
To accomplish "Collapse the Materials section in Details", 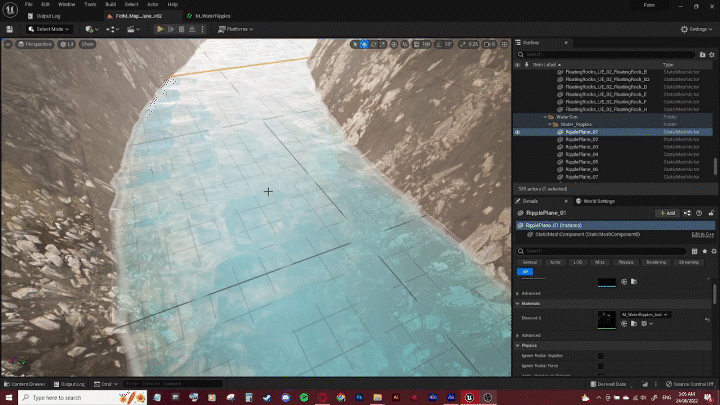I will click(x=518, y=304).
